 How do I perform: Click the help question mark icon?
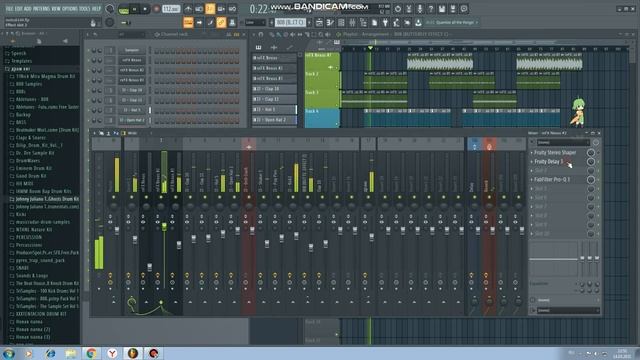coord(431,9)
